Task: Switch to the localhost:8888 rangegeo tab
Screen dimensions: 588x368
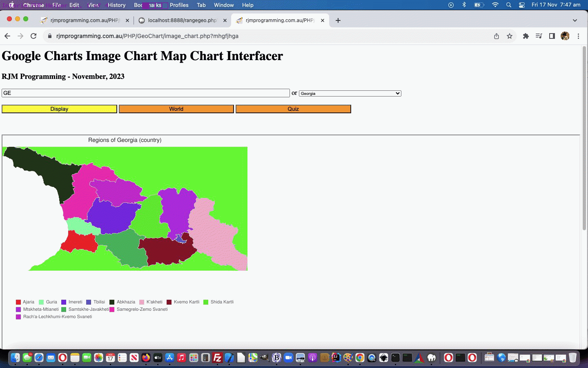Action: click(x=181, y=20)
